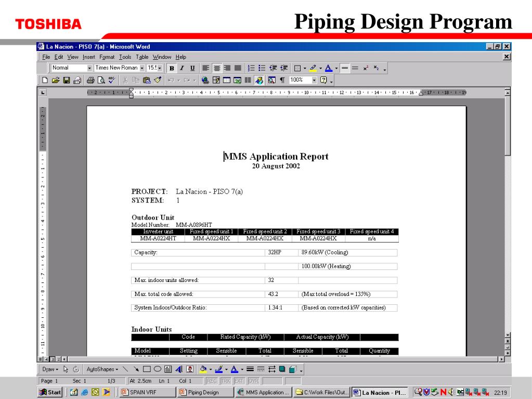This screenshot has height=399, width=532.
Task: Open a file with the folder icon
Action: pyautogui.click(x=56, y=80)
